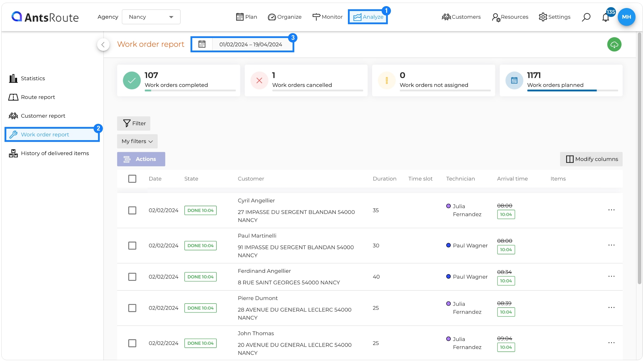Open notifications bell with 135 badge
The height and width of the screenshot is (364, 644).
point(606,17)
